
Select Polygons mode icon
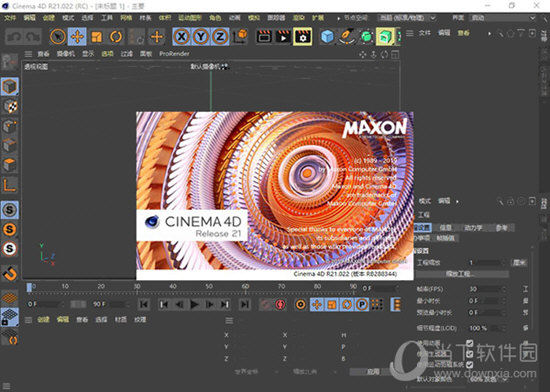tap(9, 164)
